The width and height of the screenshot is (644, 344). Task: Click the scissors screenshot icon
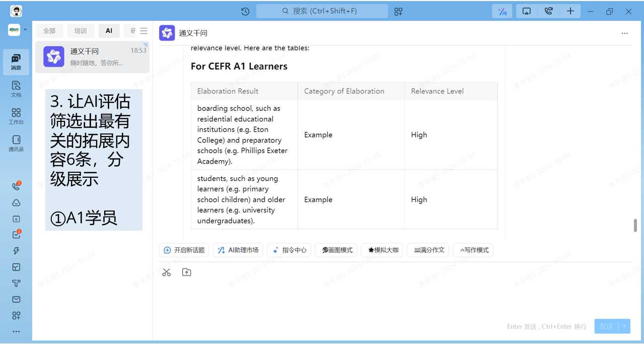click(167, 272)
